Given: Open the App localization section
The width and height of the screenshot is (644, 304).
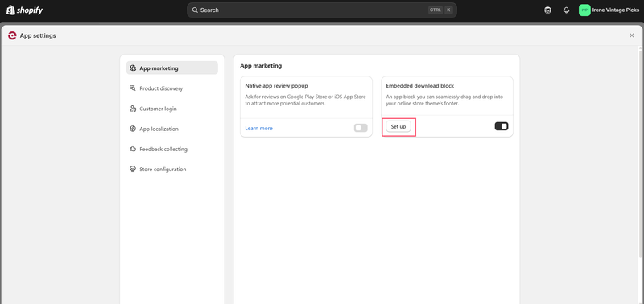Looking at the screenshot, I should coord(172,129).
